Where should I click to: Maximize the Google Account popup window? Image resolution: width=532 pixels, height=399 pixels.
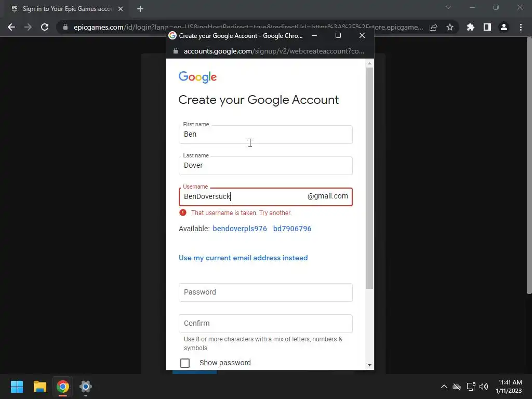coord(338,35)
